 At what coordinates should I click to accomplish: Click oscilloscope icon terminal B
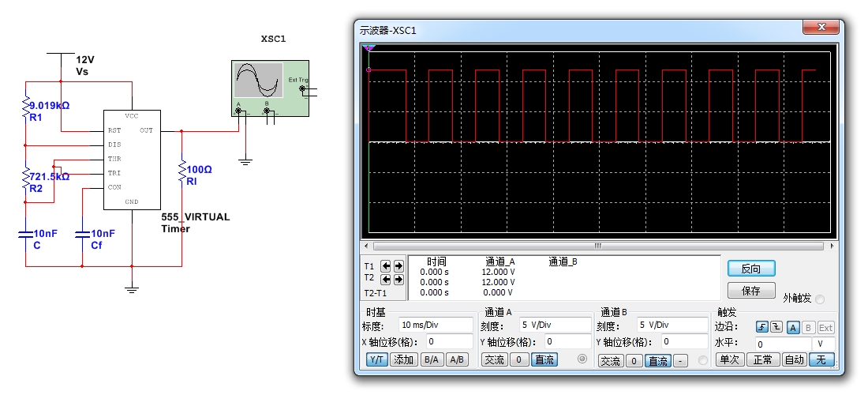coord(267,111)
